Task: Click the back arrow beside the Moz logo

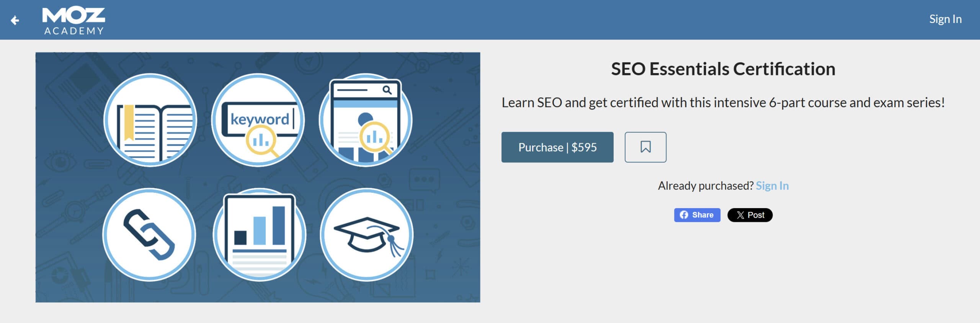Action: (15, 20)
